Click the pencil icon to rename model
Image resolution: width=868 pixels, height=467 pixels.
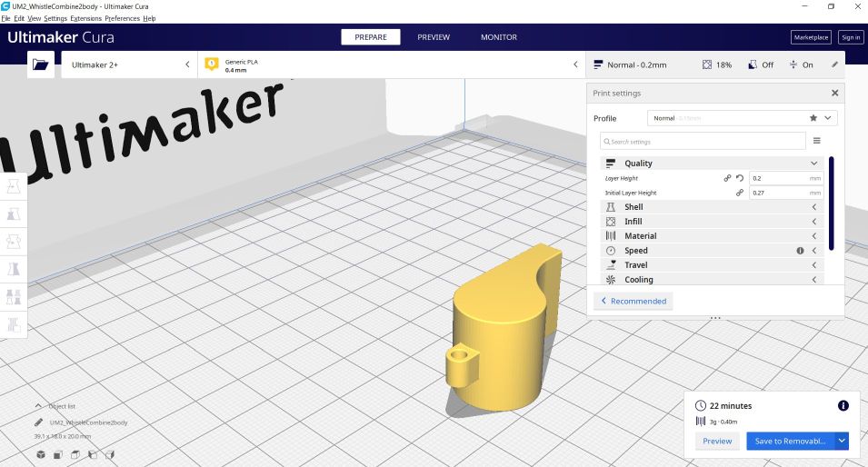coord(38,422)
